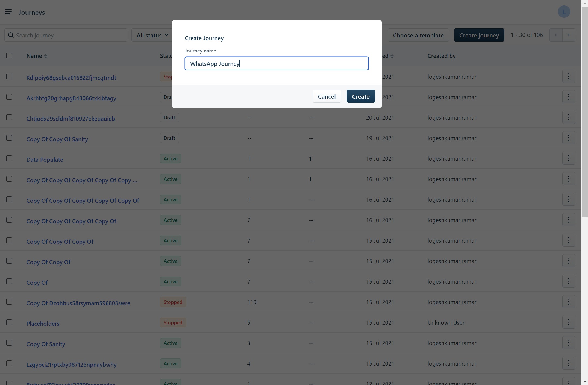Open Lzgypcj21rptxby087126npnaybwhy journey link
The image size is (588, 385).
(72, 365)
